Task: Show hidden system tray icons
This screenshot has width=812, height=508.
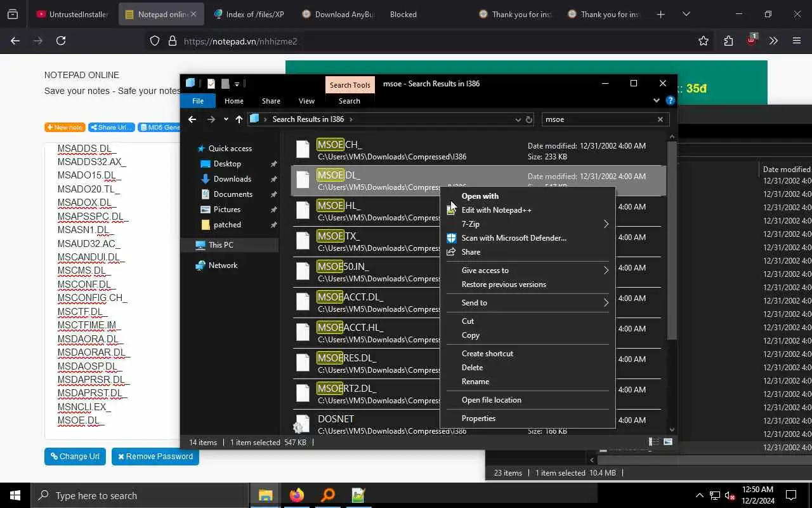Action: point(700,496)
